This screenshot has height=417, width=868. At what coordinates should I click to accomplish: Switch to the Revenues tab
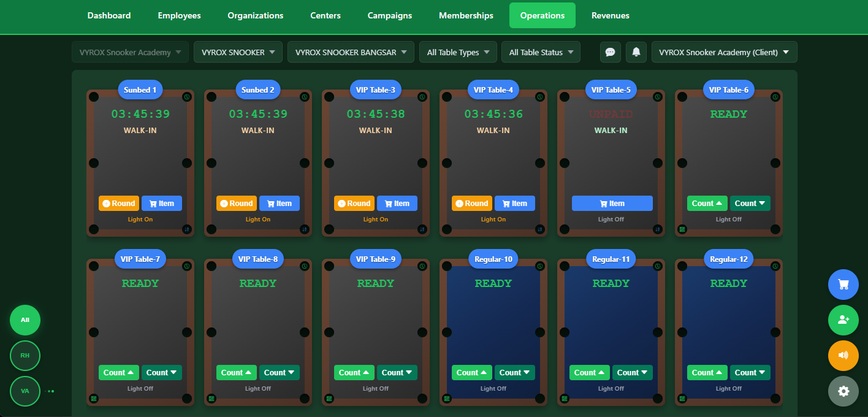tap(611, 15)
